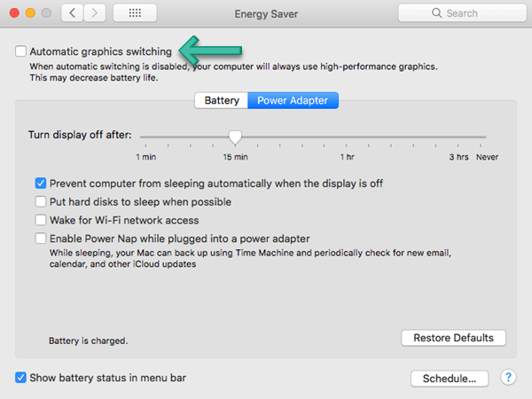Enable Automatic graphics switching checkbox

(x=20, y=51)
